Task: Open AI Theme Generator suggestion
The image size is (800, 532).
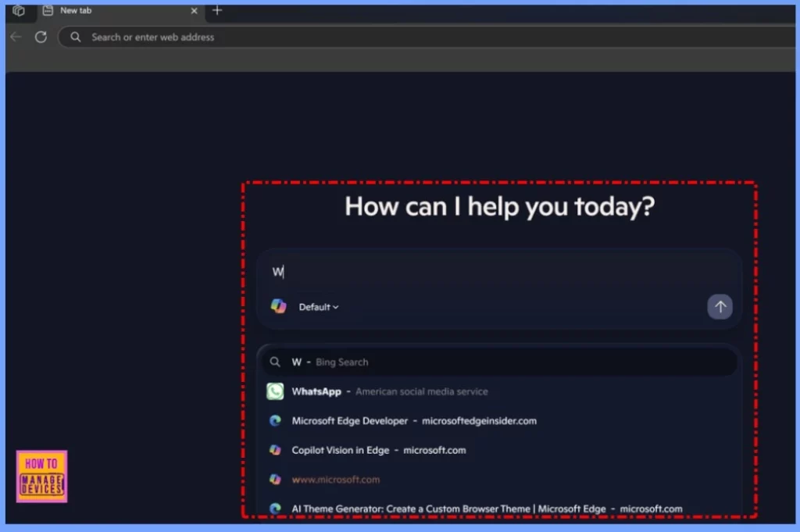Action: pos(499,509)
